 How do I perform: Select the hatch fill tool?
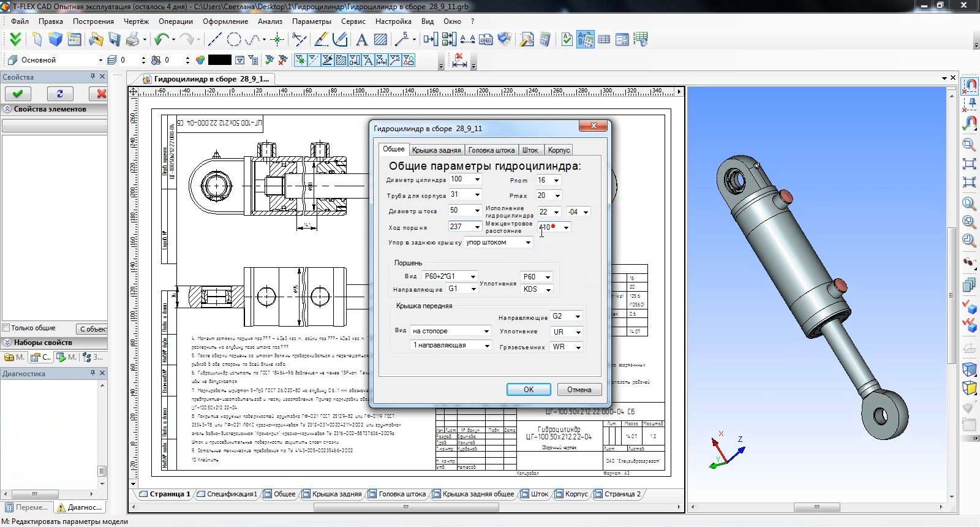(380, 39)
